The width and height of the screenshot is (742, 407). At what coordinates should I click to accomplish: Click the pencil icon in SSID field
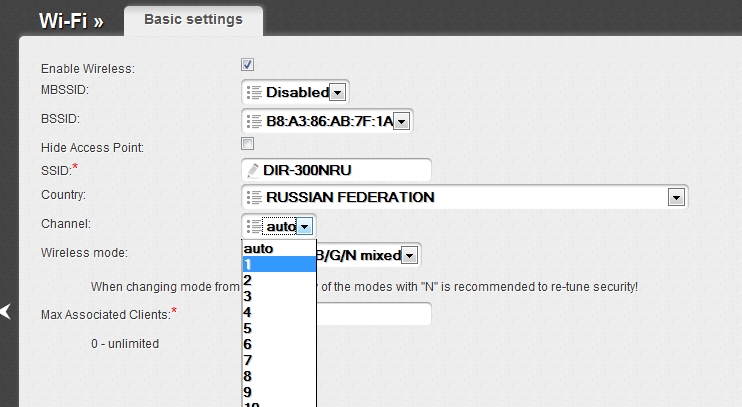(254, 171)
